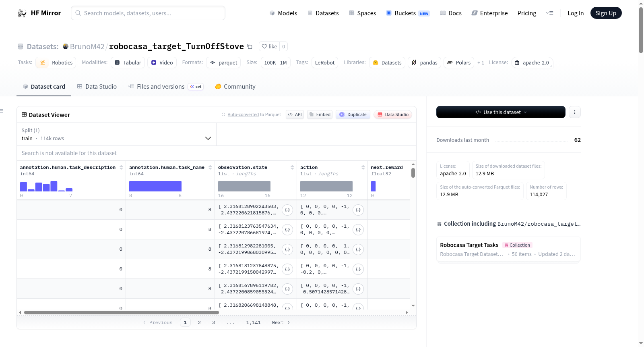The width and height of the screenshot is (644, 347).
Task: Open the Use this dataset dropdown
Action: 501,112
